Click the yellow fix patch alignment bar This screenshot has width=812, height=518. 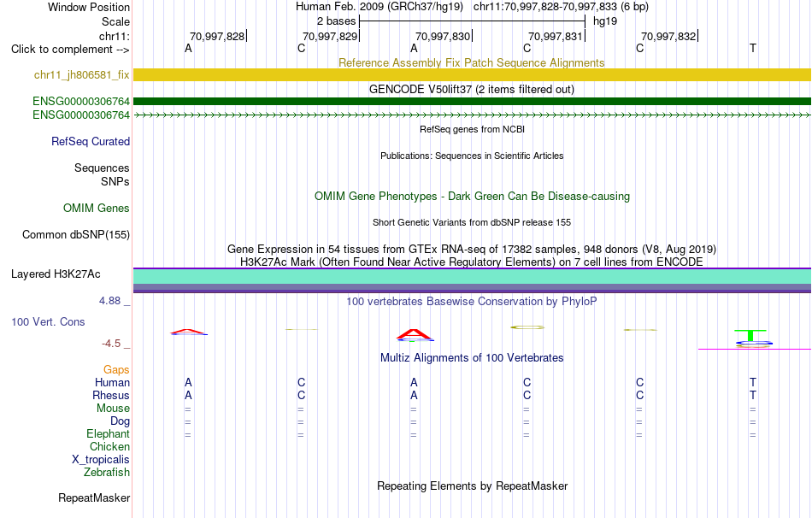click(472, 74)
